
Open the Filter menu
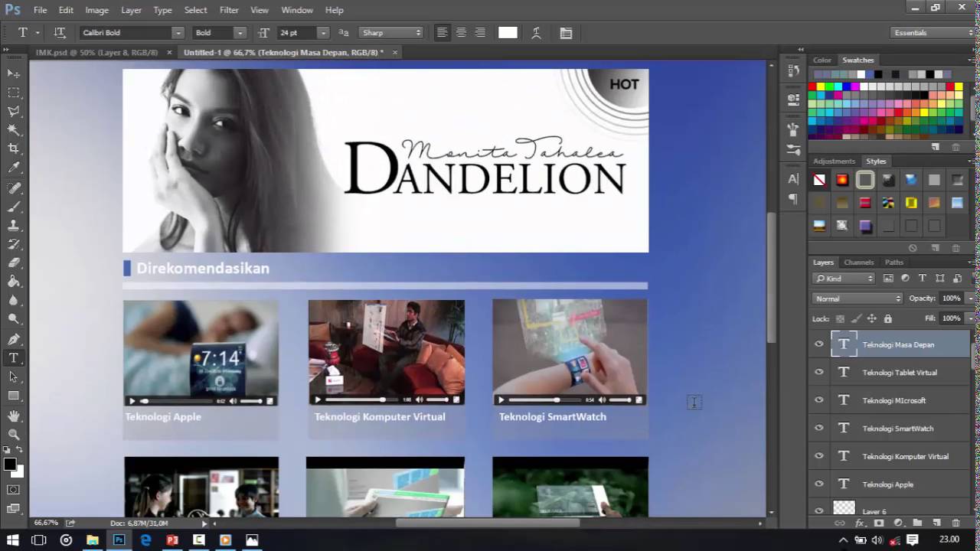tap(229, 10)
